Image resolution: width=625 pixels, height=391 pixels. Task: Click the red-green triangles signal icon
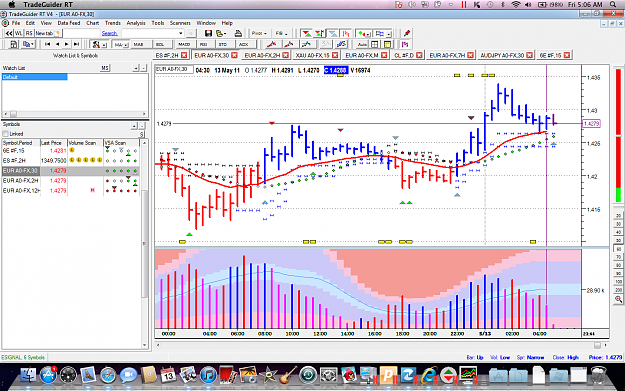click(307, 33)
